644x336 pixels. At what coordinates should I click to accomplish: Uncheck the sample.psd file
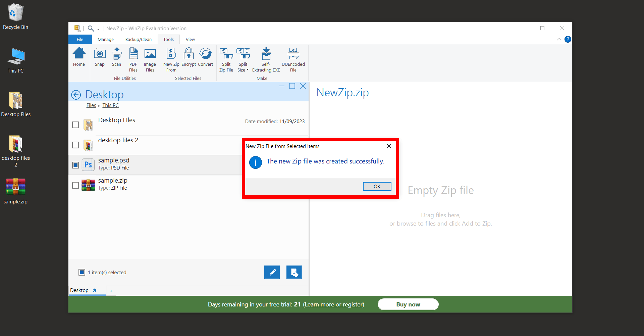[75, 165]
